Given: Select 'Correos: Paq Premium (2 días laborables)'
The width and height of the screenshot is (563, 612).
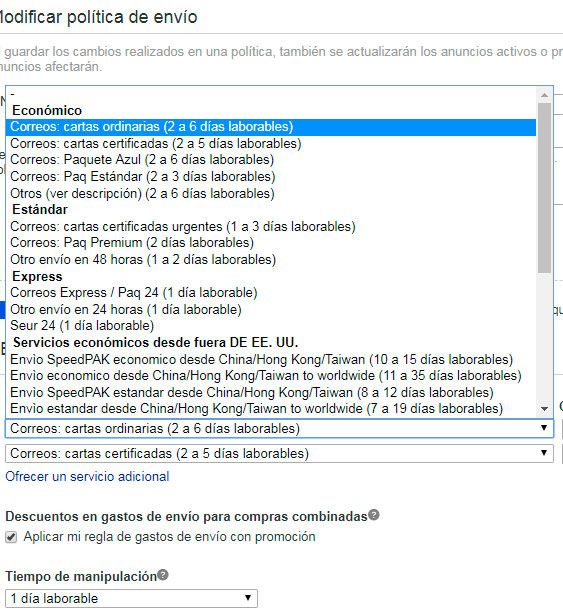Looking at the screenshot, I should click(x=271, y=243).
